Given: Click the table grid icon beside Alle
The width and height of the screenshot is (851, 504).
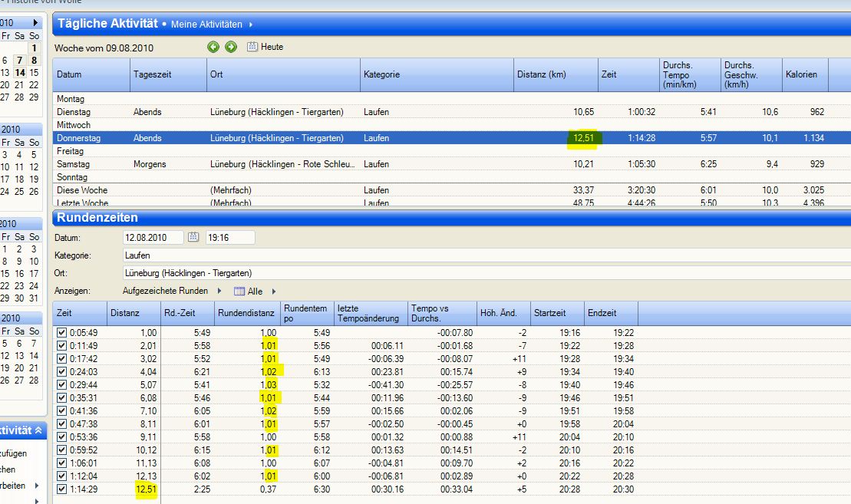Looking at the screenshot, I should coord(239,292).
